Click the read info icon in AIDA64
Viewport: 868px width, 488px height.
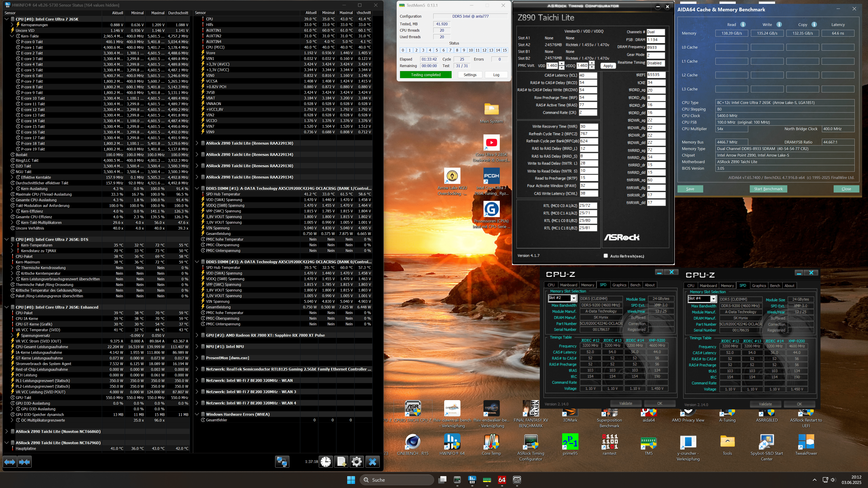tap(743, 25)
